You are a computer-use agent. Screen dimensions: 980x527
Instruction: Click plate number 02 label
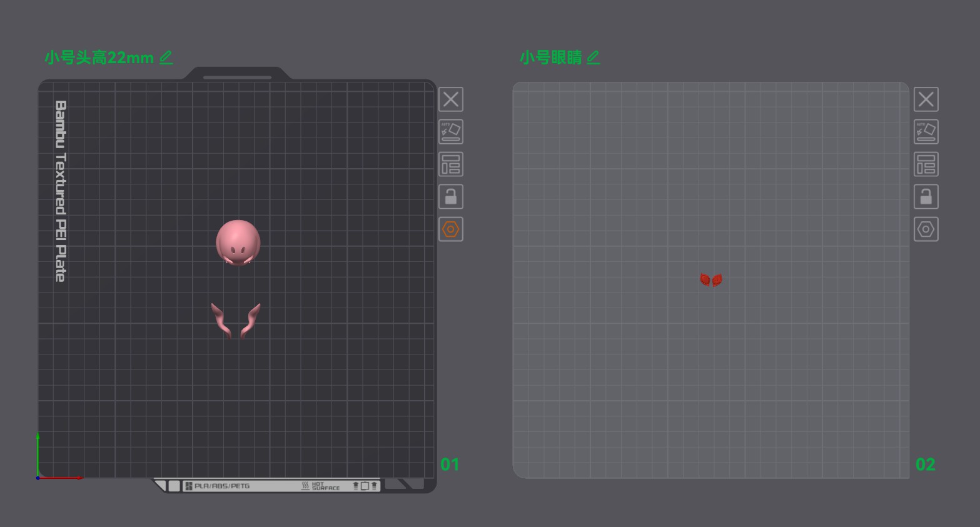click(925, 464)
